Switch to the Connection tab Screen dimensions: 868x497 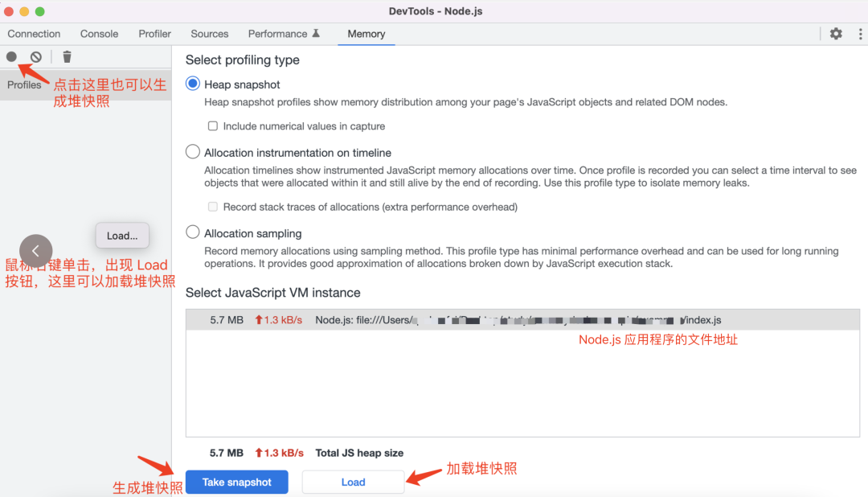pyautogui.click(x=34, y=34)
